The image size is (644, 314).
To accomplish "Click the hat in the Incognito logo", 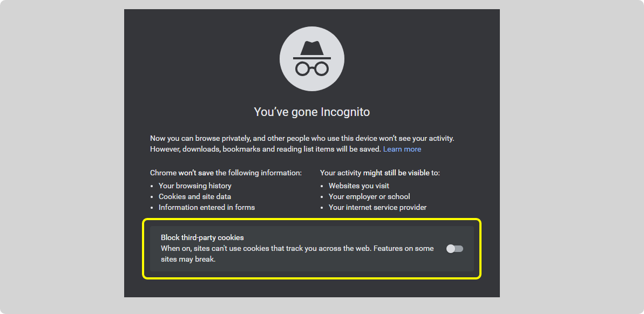I will [312, 50].
